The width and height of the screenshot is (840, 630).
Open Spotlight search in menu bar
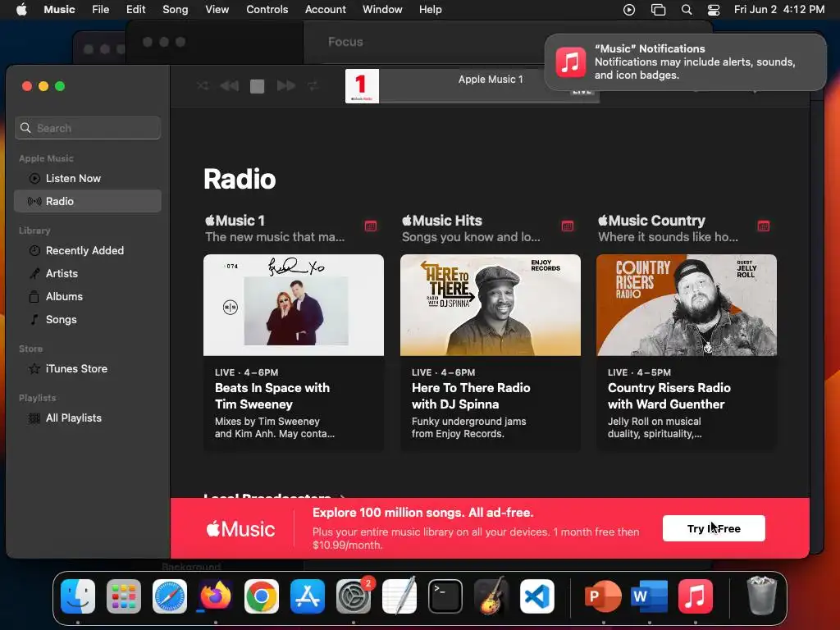[x=687, y=10]
